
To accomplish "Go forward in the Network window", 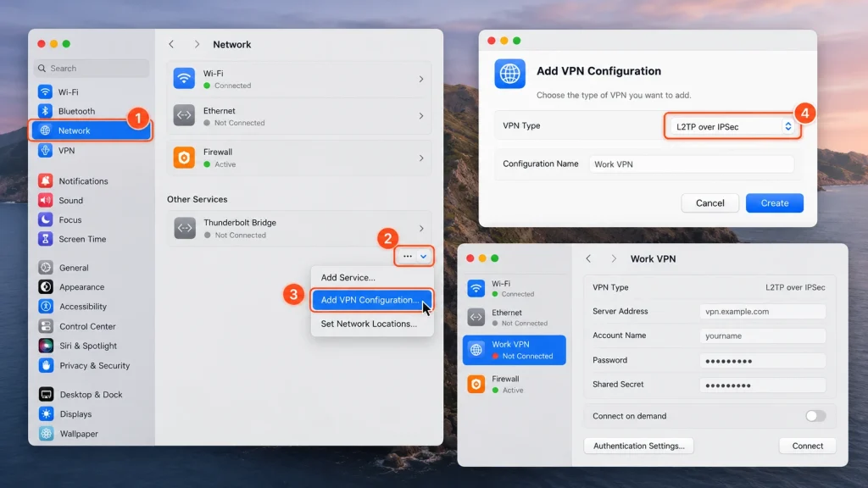I will tap(197, 44).
